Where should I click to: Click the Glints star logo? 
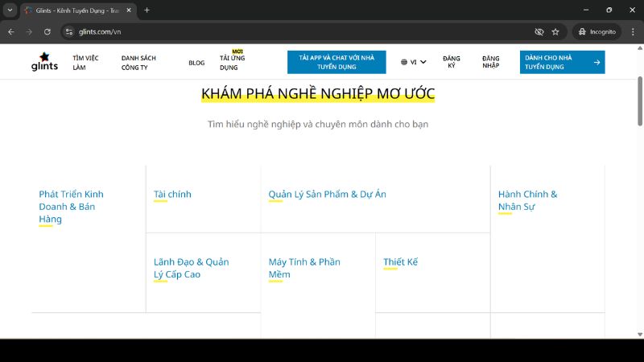click(x=44, y=62)
